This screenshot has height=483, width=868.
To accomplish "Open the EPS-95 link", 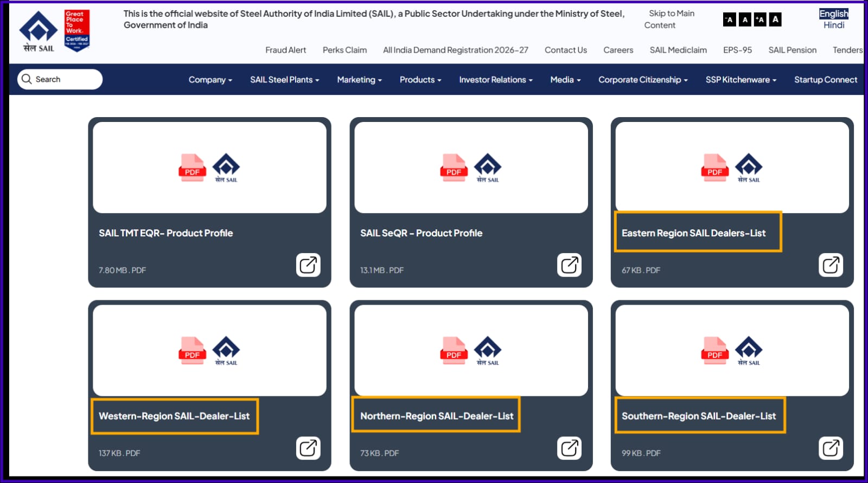I will click(x=737, y=50).
